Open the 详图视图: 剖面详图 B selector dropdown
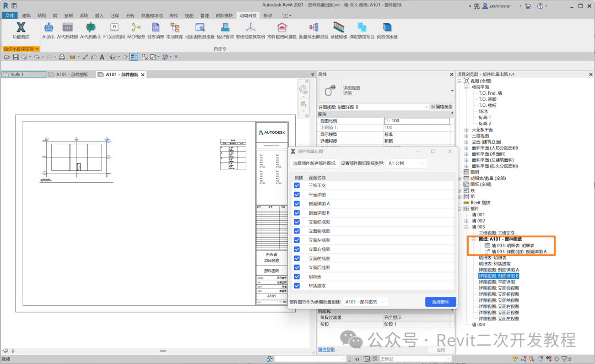Screen dimensions: 595x364 click(373, 107)
